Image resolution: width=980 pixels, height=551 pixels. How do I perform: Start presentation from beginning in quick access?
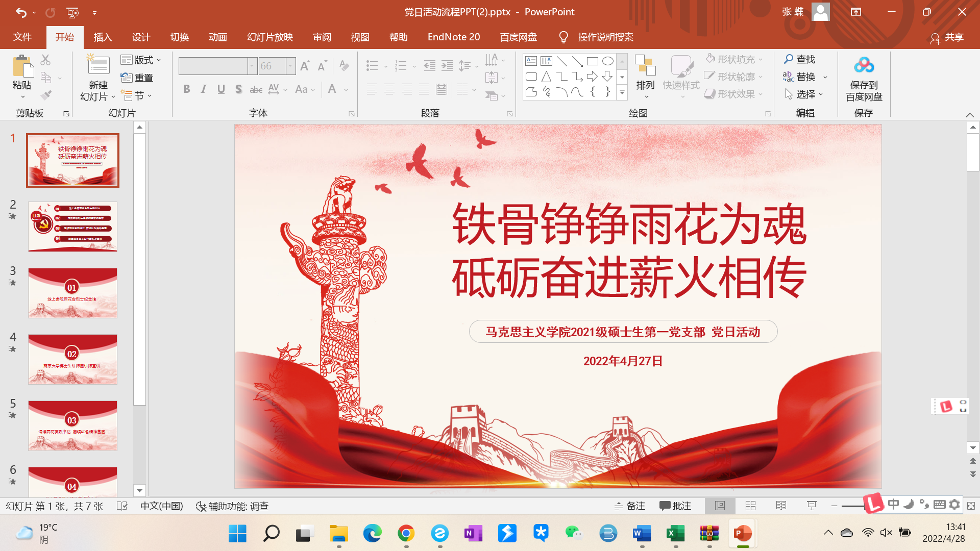tap(72, 12)
